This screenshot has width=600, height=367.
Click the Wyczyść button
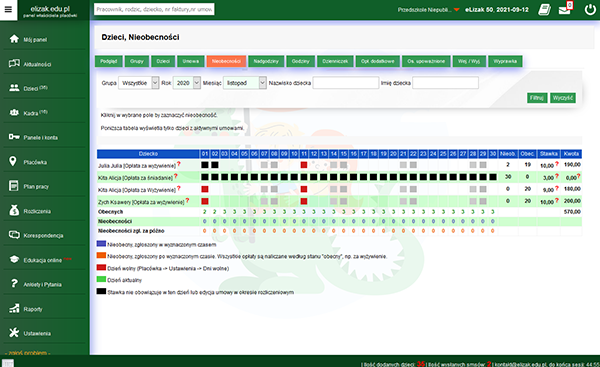click(562, 98)
